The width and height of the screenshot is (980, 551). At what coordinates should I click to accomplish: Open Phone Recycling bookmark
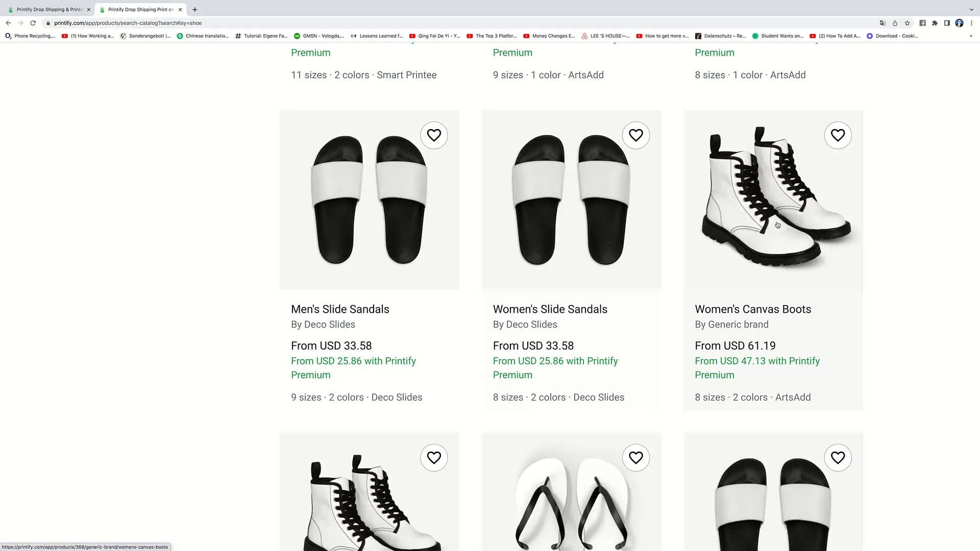click(x=30, y=36)
